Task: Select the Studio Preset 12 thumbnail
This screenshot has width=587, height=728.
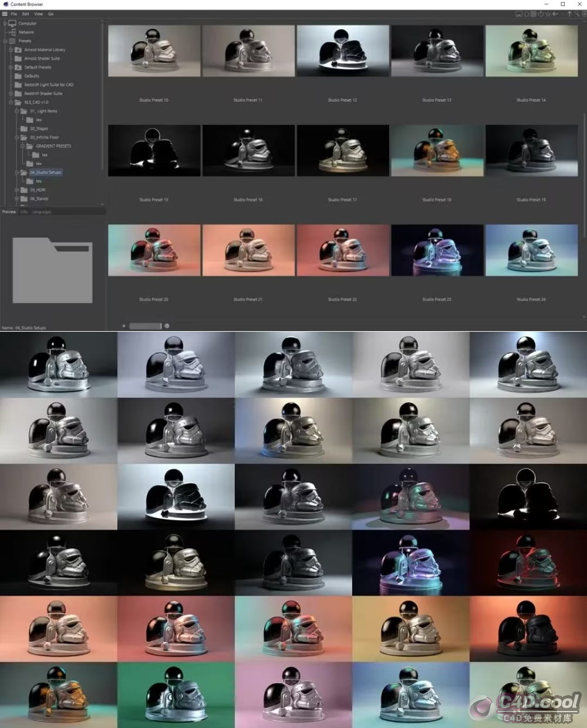Action: 343,51
